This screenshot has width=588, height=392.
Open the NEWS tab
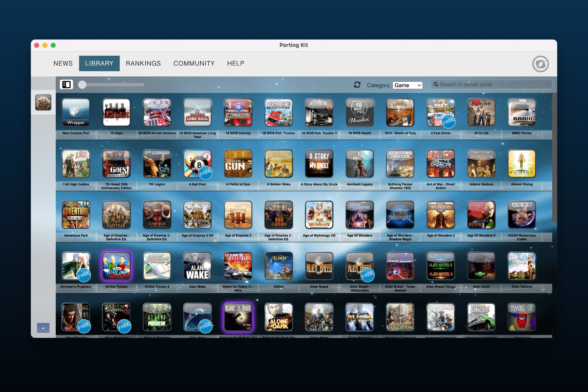(x=63, y=63)
